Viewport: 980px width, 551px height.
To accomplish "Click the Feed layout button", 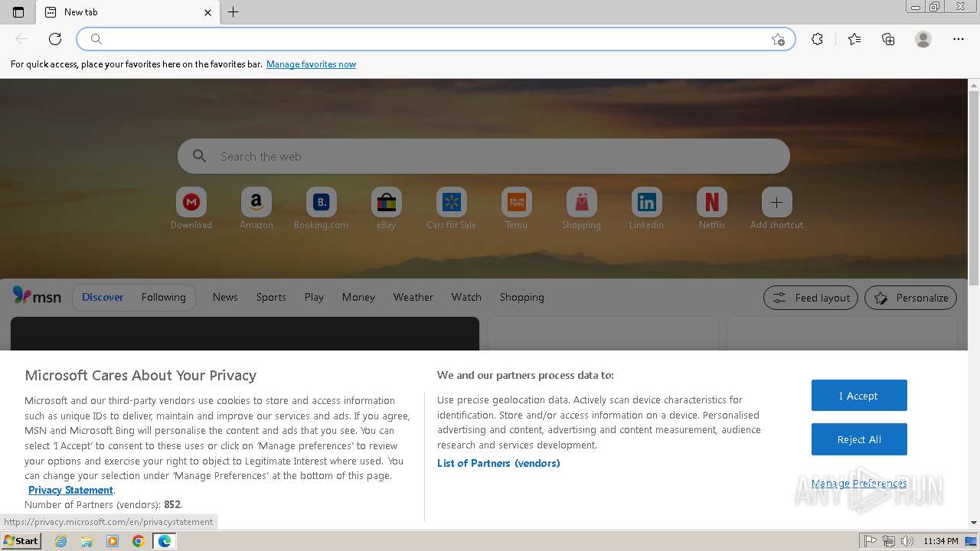I will (812, 298).
